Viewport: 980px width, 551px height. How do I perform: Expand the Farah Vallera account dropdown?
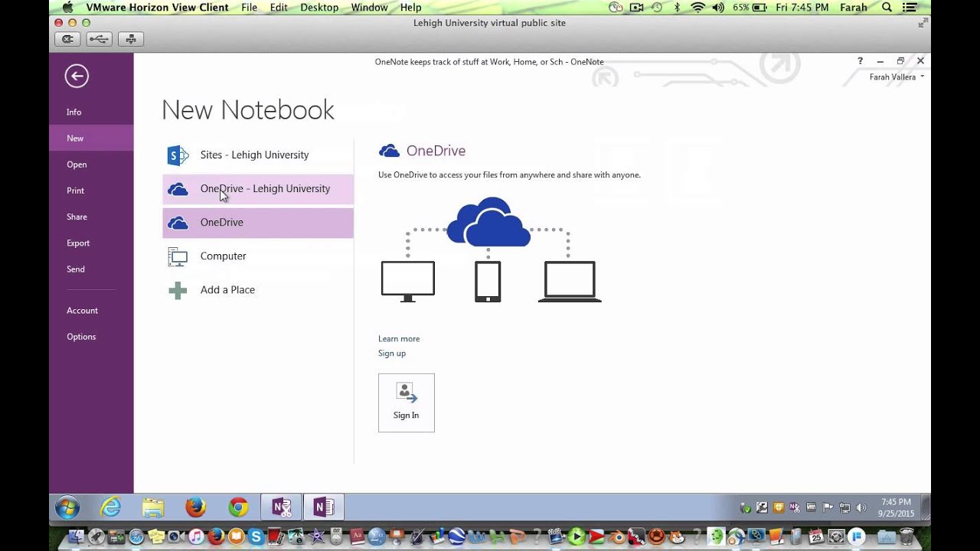point(897,77)
